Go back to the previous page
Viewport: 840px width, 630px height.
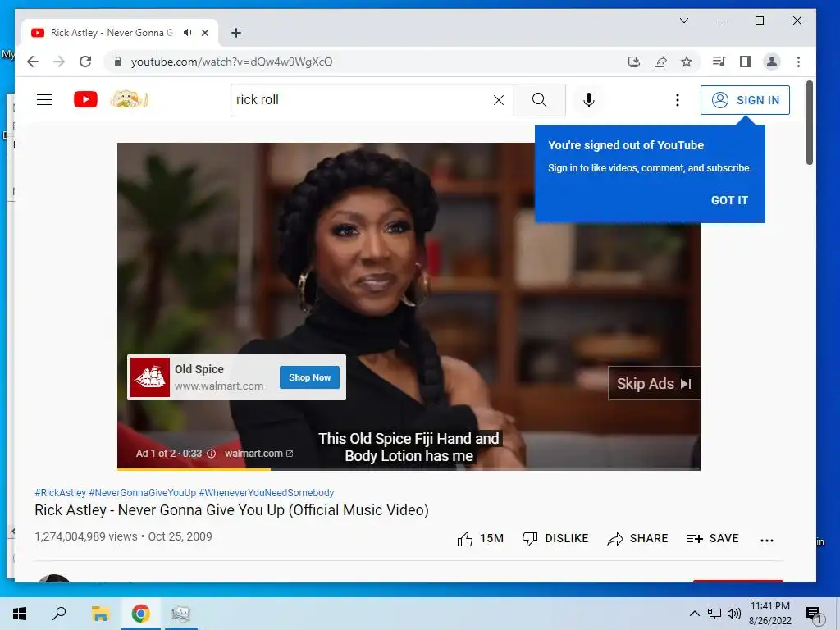33,62
